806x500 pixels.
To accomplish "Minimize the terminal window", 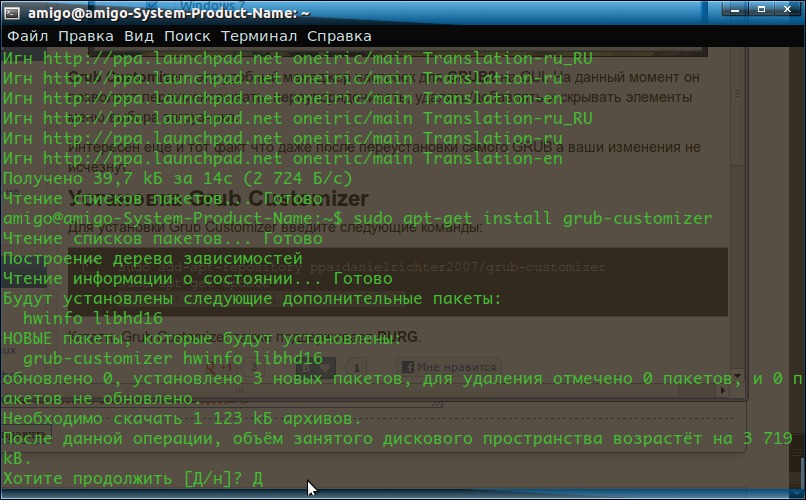I will click(x=735, y=9).
